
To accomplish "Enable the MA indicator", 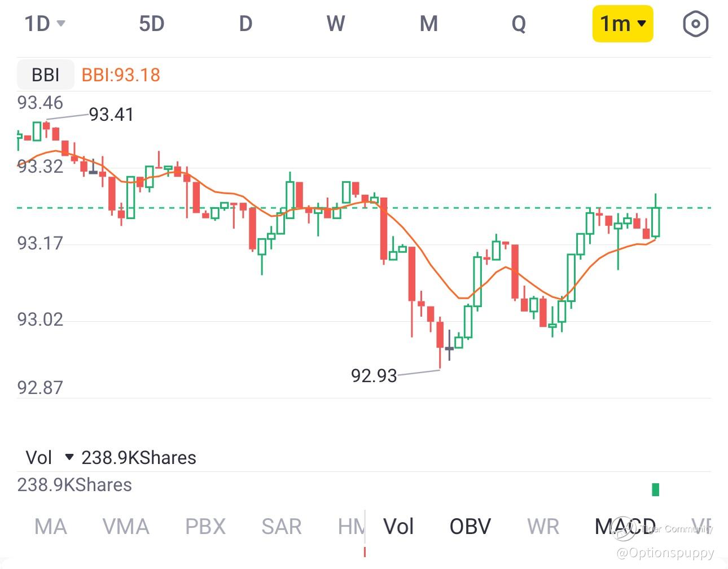I will [51, 527].
